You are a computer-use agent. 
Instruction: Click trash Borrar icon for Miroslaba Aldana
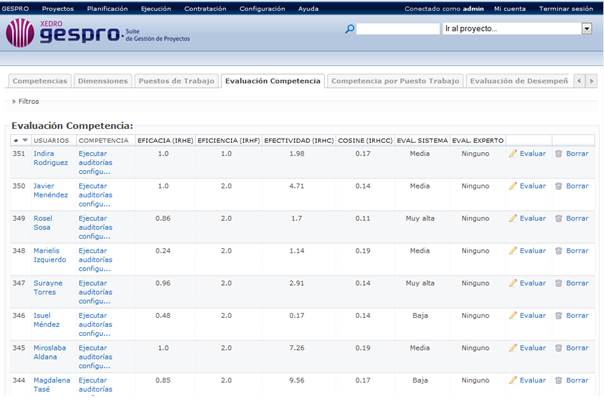559,348
